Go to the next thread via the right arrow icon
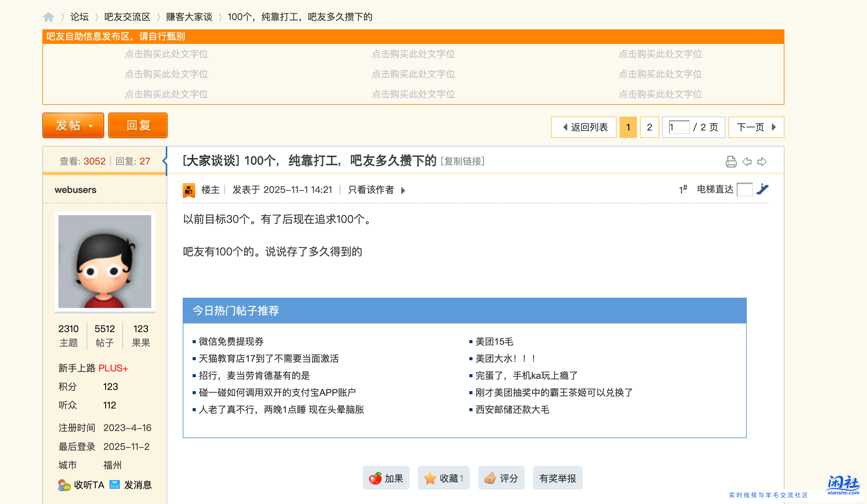 762,161
